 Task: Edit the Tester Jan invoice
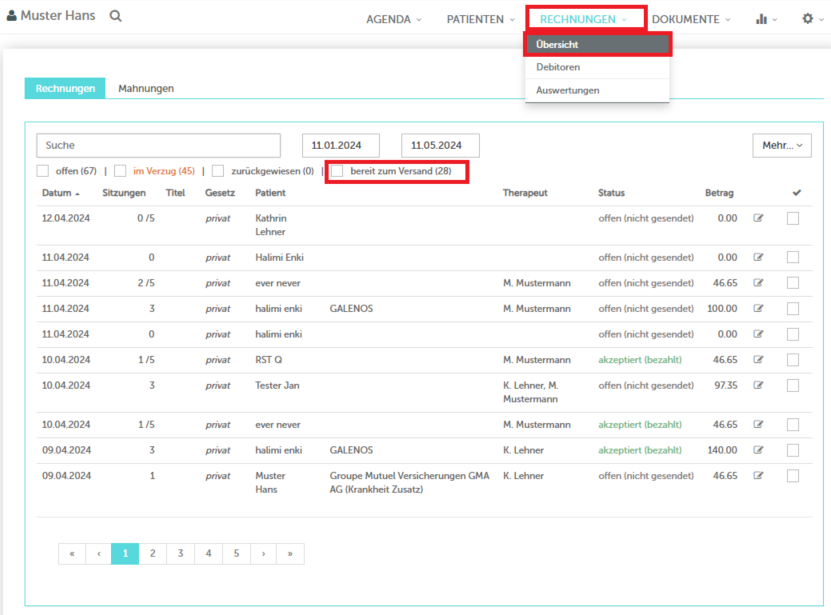[758, 385]
